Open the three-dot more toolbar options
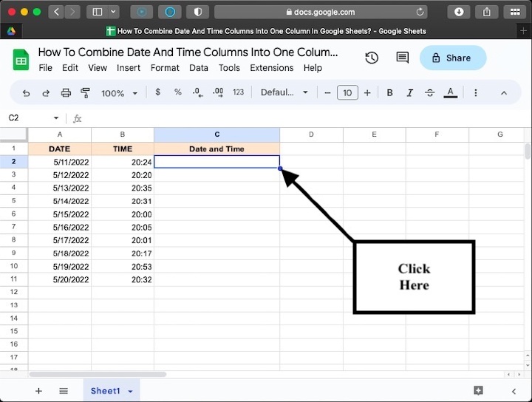 [x=476, y=92]
